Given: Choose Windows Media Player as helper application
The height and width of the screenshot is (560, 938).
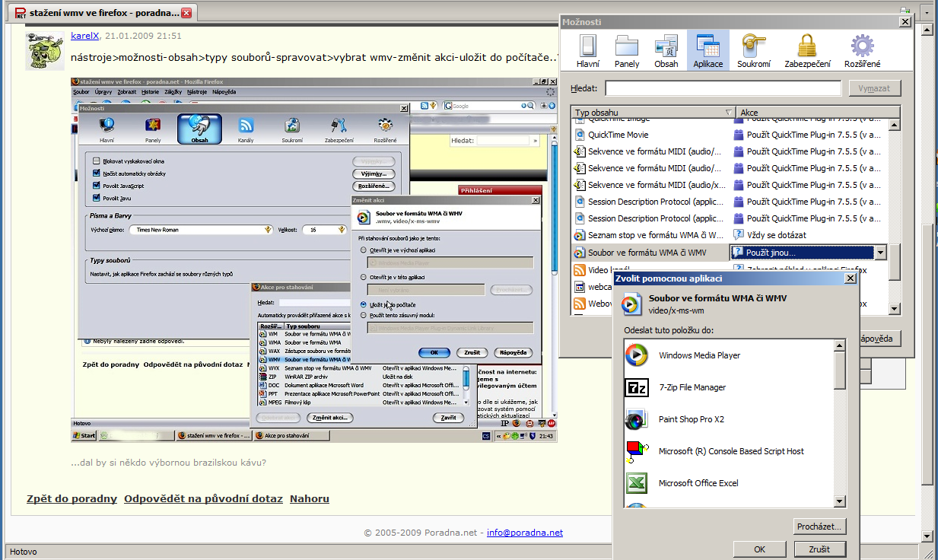Looking at the screenshot, I should click(x=699, y=355).
